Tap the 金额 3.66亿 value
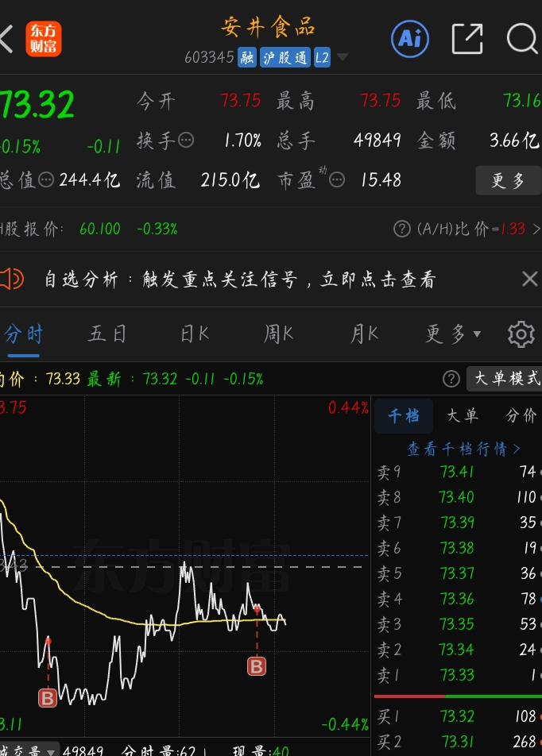The height and width of the screenshot is (756, 542). click(x=514, y=141)
